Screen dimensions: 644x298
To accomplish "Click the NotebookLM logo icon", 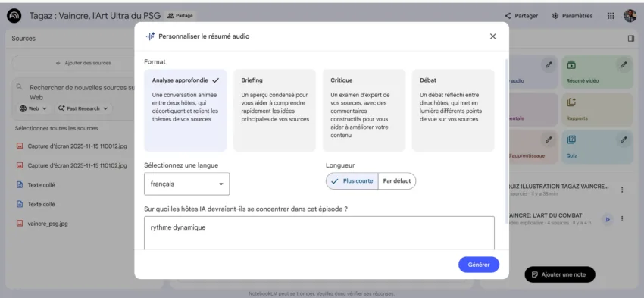I will point(14,16).
